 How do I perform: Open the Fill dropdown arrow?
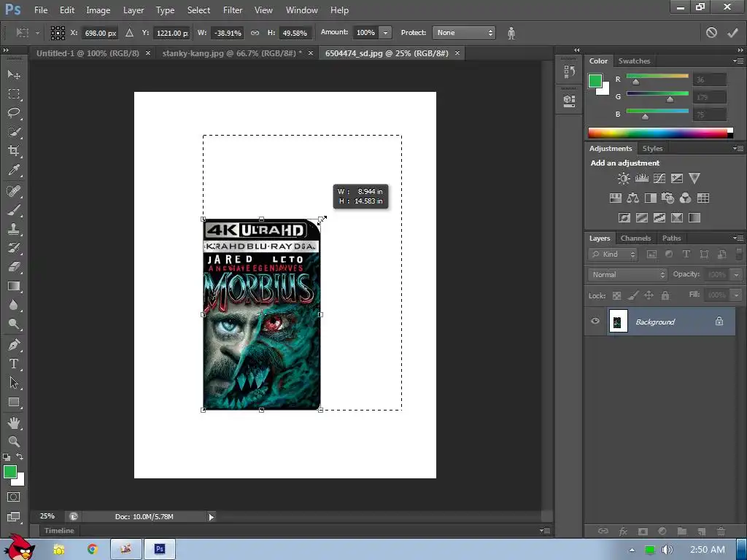click(x=737, y=295)
